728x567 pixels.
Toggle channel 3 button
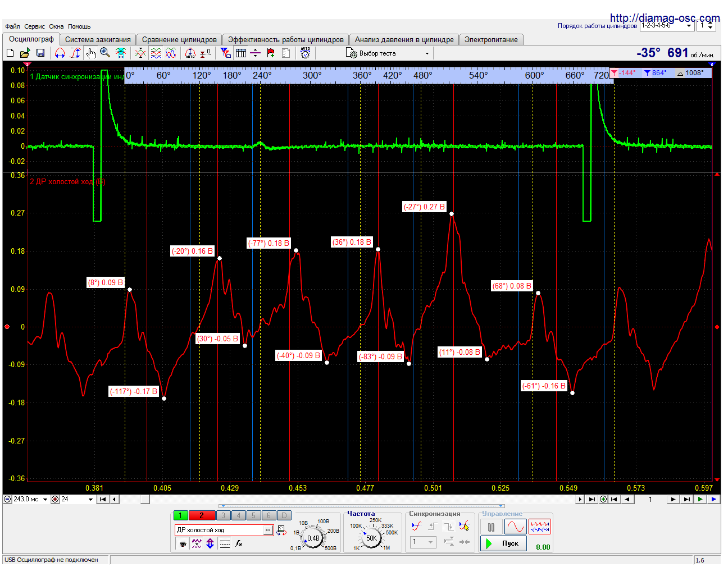pos(224,515)
